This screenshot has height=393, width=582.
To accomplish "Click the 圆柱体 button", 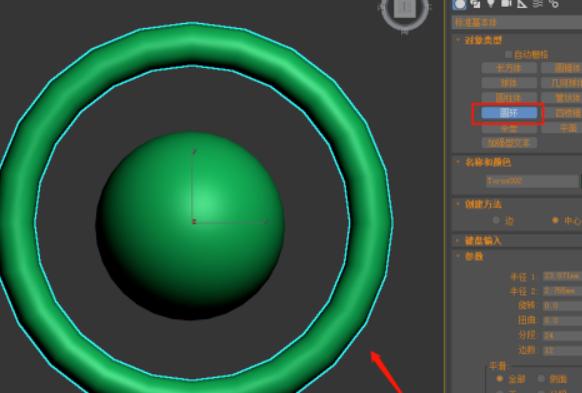I will (x=509, y=98).
